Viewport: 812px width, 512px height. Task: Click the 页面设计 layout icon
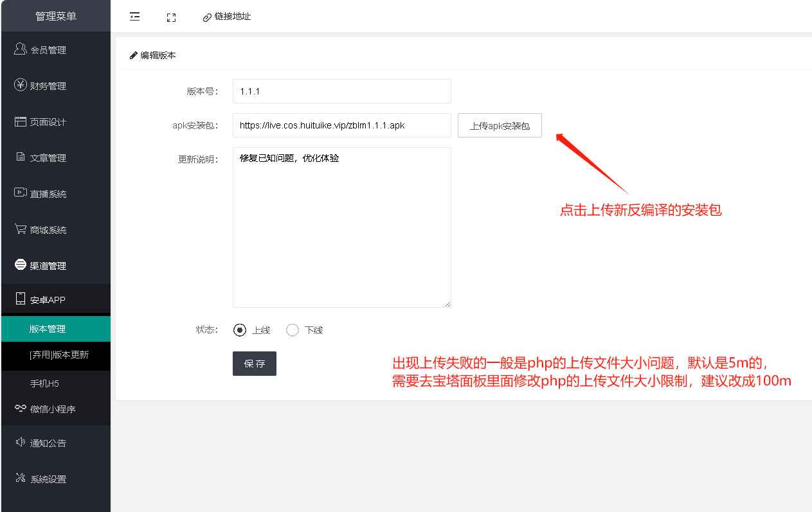coord(20,121)
